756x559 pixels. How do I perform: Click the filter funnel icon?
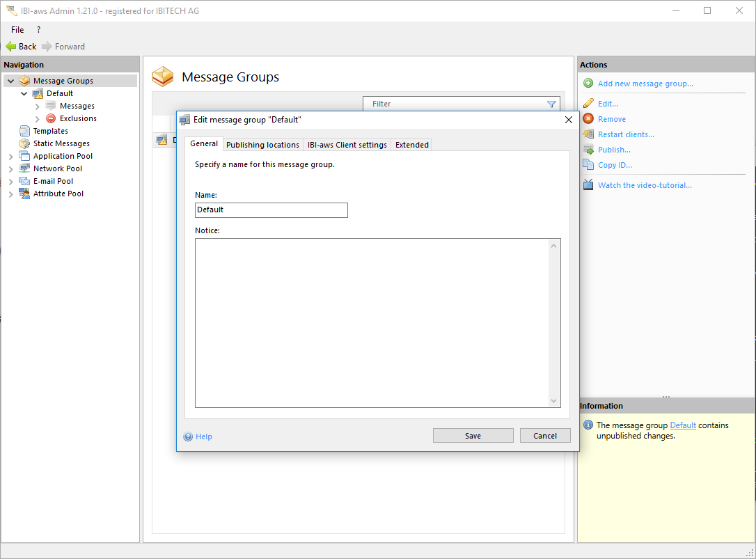tap(551, 104)
